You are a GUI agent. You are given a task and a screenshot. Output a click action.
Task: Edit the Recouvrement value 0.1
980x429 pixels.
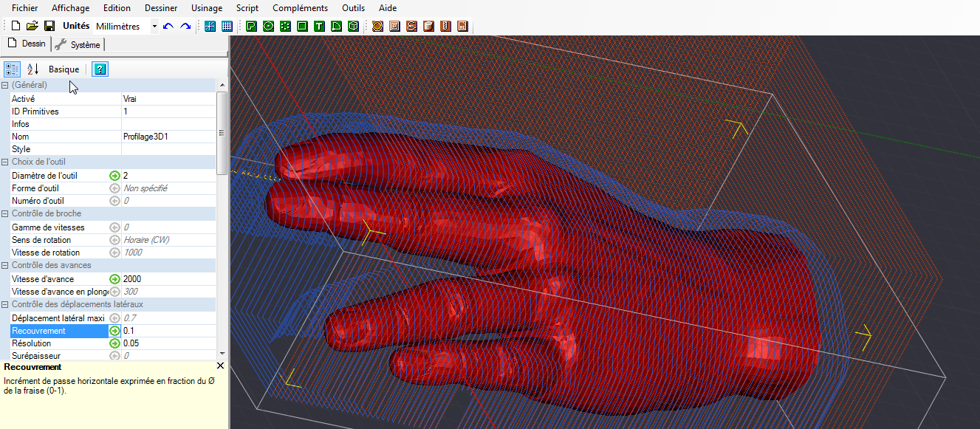tap(168, 331)
